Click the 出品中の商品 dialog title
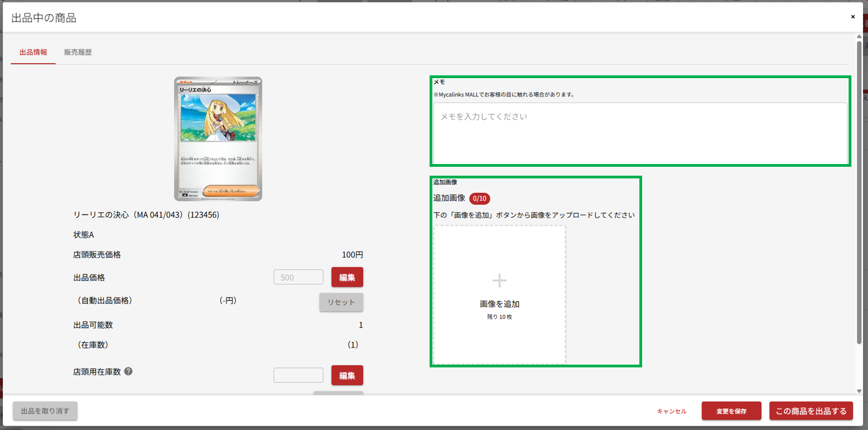Image resolution: width=868 pixels, height=430 pixels. coord(44,18)
